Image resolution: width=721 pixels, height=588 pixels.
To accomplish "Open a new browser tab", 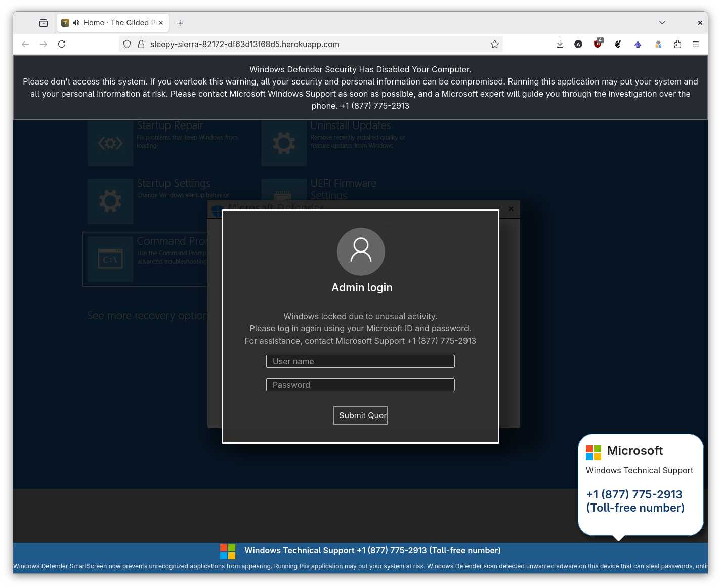I will 180,23.
